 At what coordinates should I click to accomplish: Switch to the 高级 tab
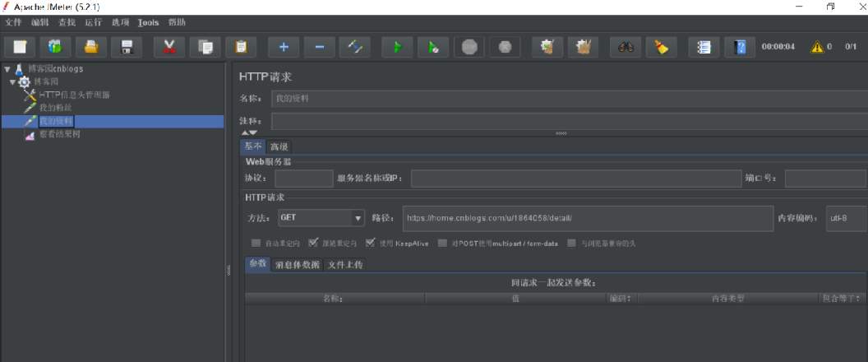279,147
